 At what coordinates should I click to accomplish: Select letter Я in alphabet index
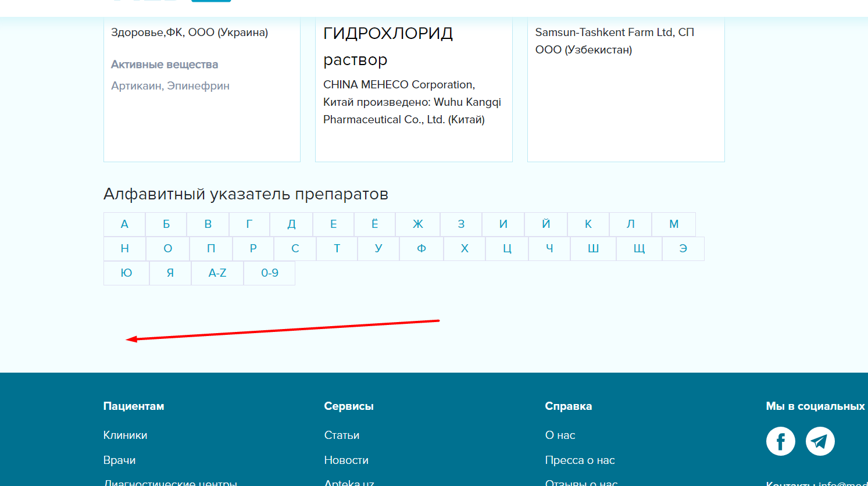[x=170, y=273]
